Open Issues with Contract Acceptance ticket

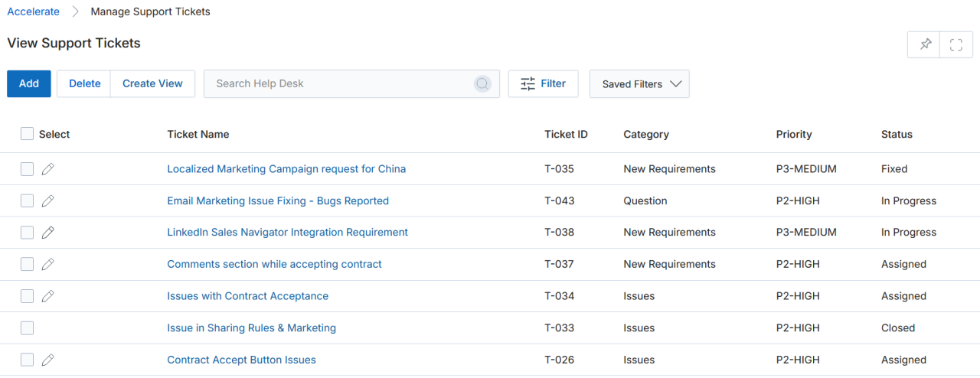point(248,296)
